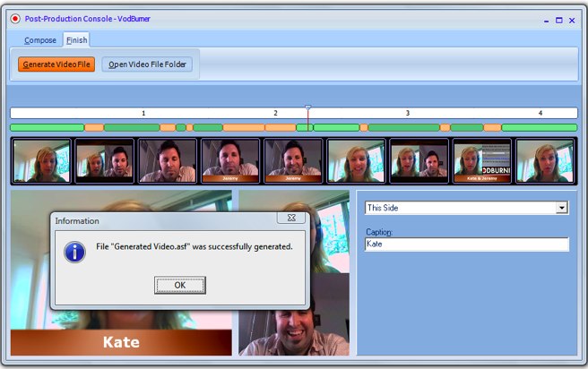Image resolution: width=588 pixels, height=369 pixels.
Task: Click the 'File "Generated Video.asf" was successfully generated' message
Action: click(195, 247)
